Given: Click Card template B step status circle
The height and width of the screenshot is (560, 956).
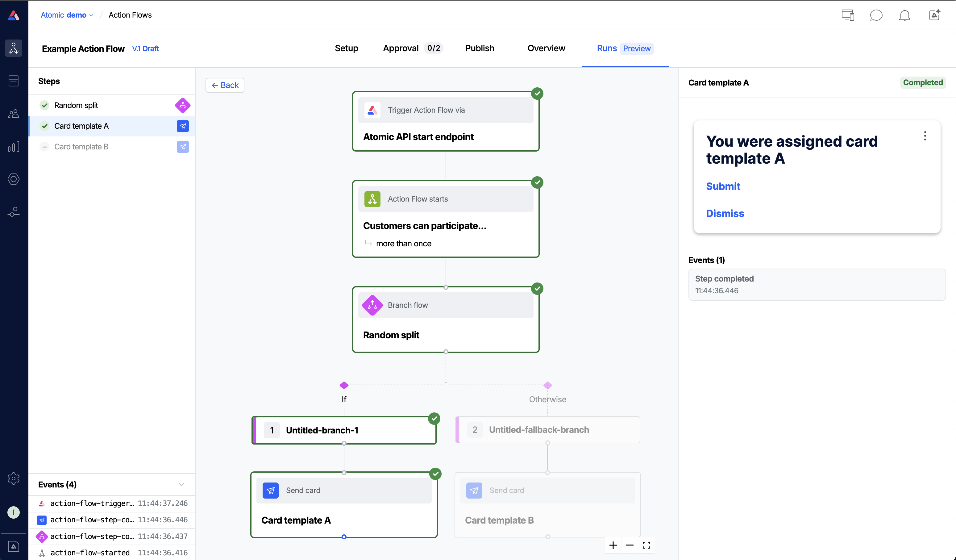Looking at the screenshot, I should click(45, 147).
